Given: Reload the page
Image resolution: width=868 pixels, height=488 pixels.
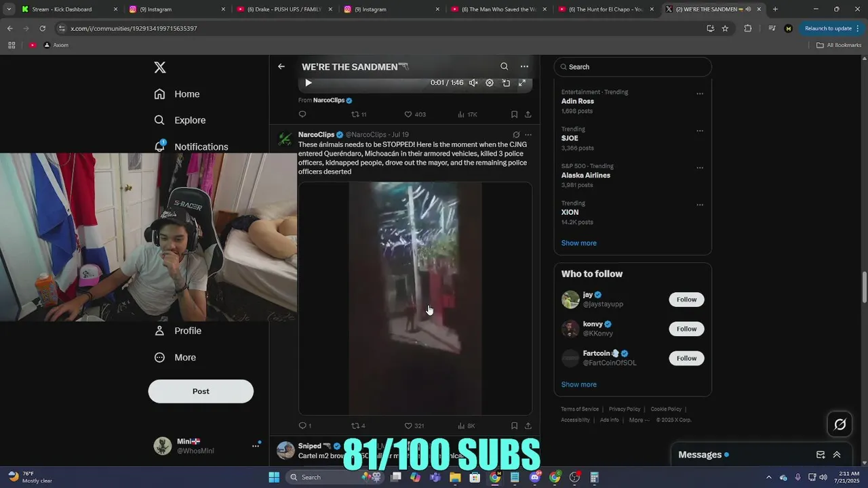Looking at the screenshot, I should coord(42,28).
